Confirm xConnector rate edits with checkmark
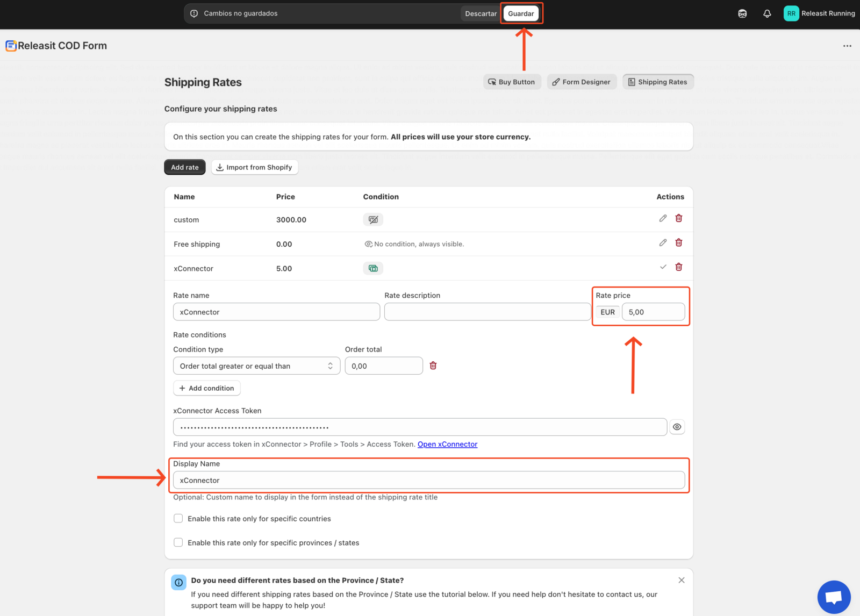This screenshot has width=860, height=616. tap(663, 267)
